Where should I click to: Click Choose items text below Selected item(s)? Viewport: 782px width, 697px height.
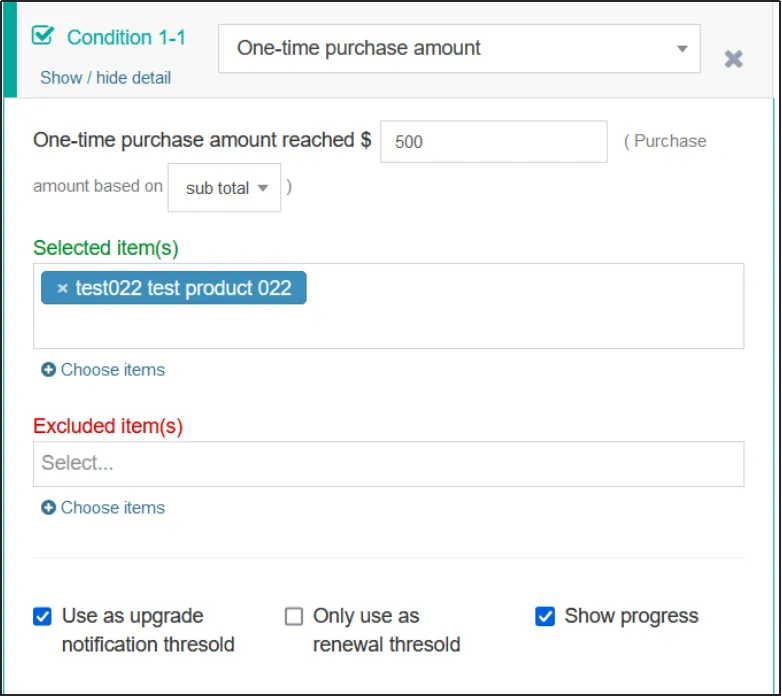point(112,370)
